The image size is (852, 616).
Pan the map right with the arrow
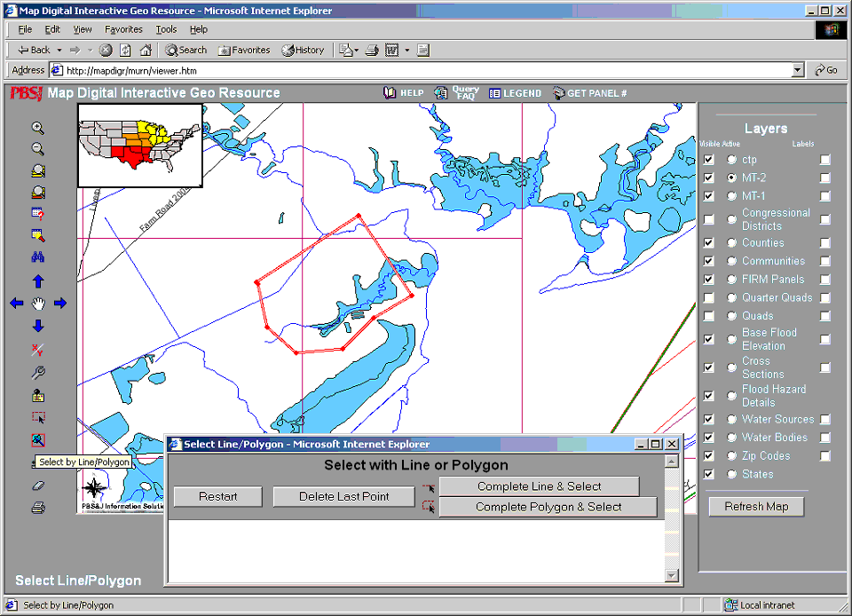59,303
